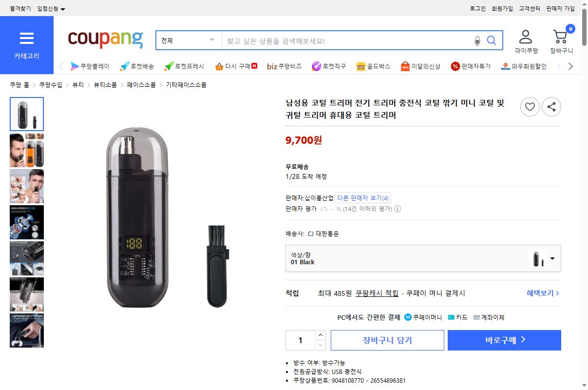The height and width of the screenshot is (390, 588).
Task: Open 이달의신상 shopping bag icon
Action: click(x=405, y=66)
